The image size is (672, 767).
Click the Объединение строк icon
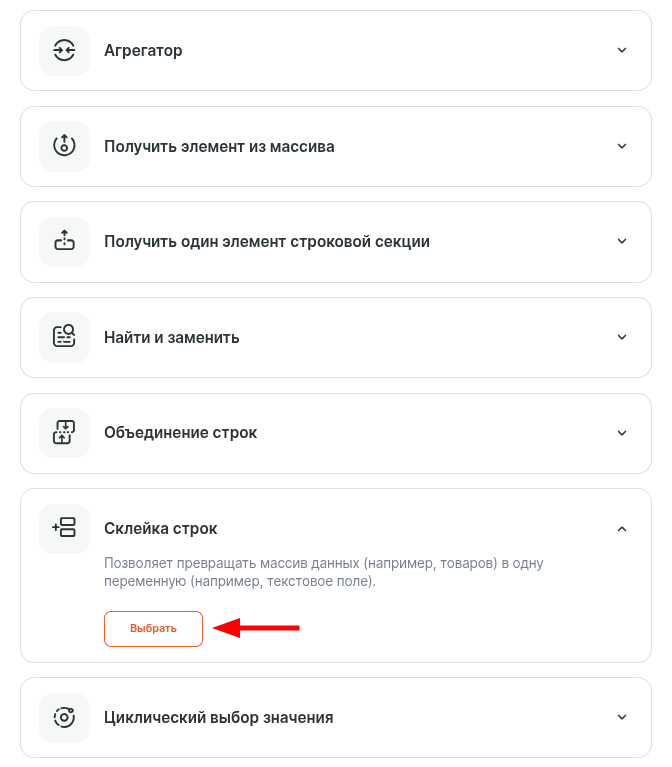64,433
